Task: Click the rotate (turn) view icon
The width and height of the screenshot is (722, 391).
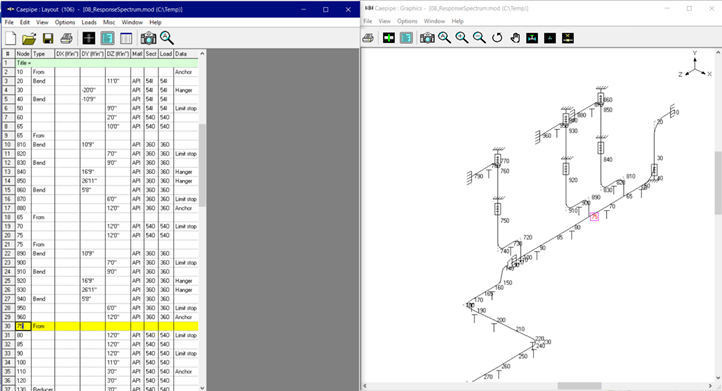Action: (497, 38)
